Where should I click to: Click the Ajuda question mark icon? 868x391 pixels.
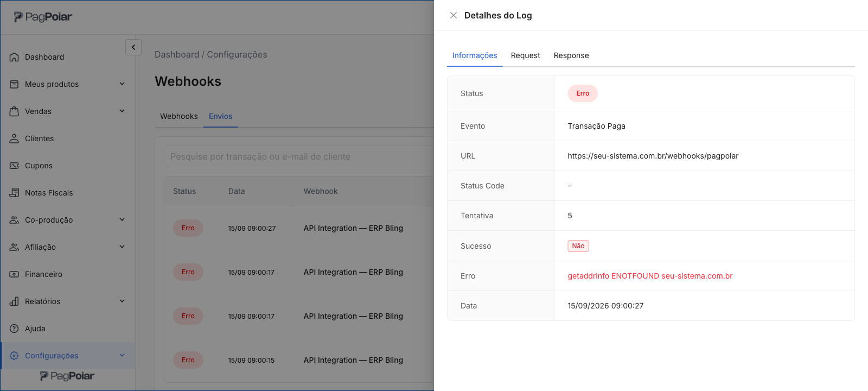(x=14, y=329)
